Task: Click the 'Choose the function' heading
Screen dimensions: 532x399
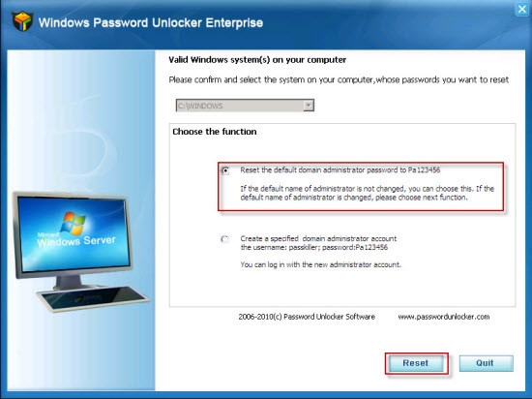Action: (215, 132)
